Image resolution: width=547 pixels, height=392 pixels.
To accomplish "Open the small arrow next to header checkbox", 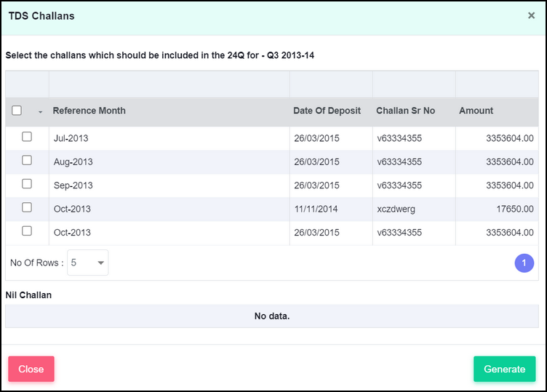I will click(41, 112).
